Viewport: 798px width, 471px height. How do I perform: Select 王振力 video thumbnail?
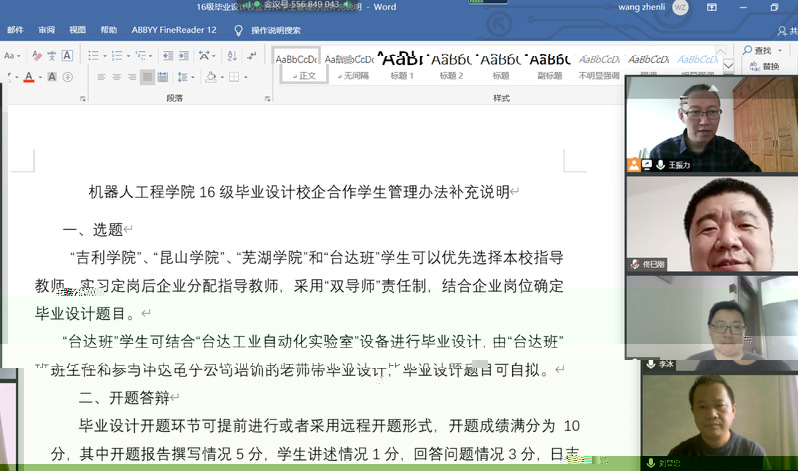click(711, 124)
